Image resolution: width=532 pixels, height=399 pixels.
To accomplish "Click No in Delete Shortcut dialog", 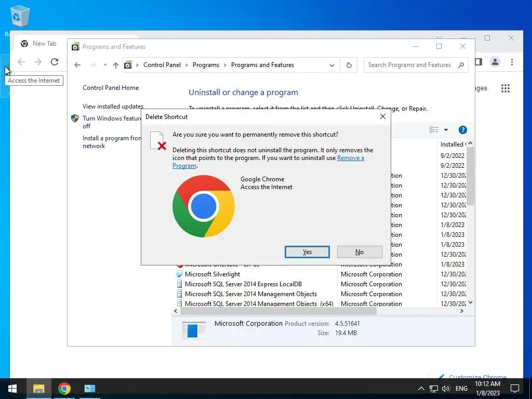I will pos(360,252).
